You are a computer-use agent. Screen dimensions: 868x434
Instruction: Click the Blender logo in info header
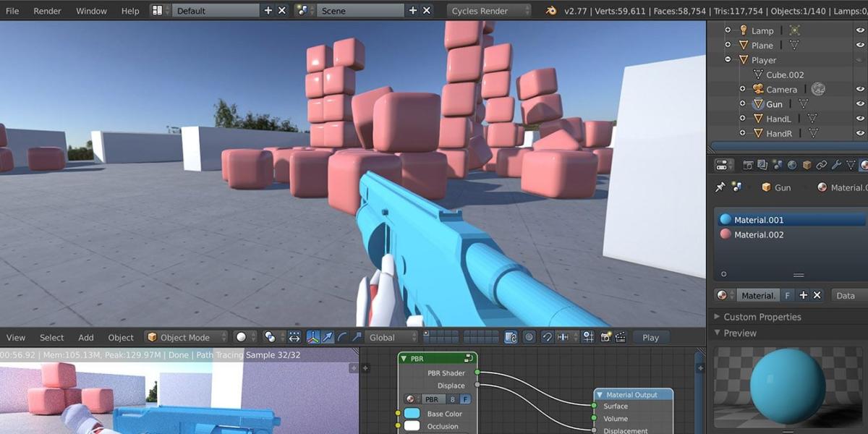pos(552,11)
